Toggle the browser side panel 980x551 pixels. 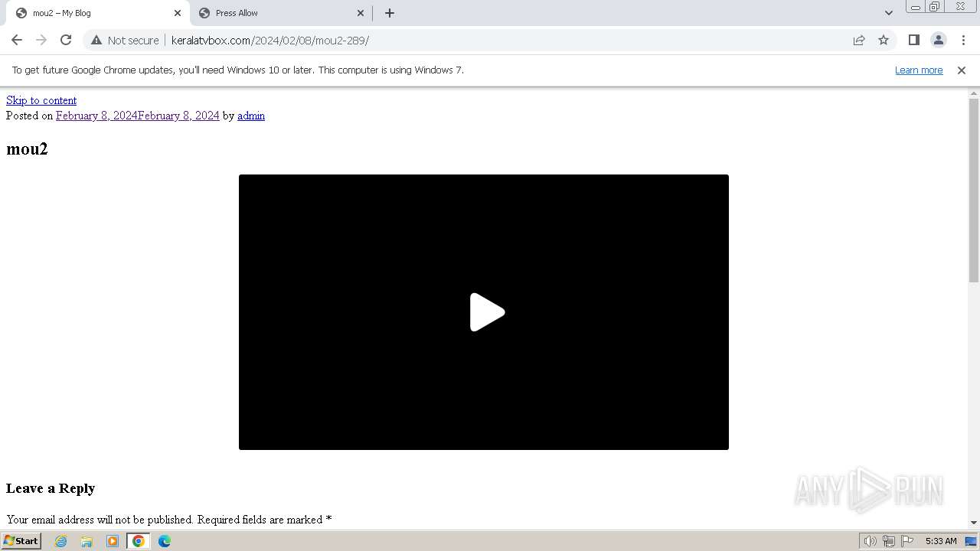(x=913, y=40)
